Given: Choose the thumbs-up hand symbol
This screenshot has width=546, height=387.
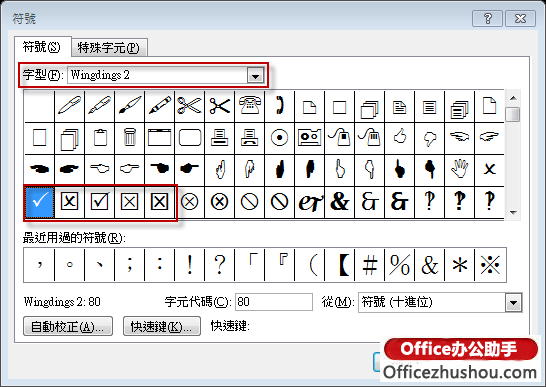Looking at the screenshot, I should 399,138.
